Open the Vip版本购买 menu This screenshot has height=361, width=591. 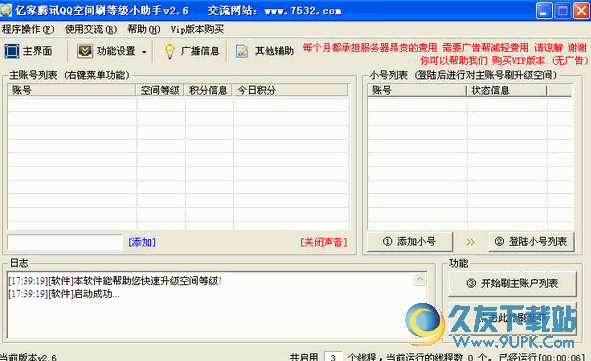tap(197, 29)
